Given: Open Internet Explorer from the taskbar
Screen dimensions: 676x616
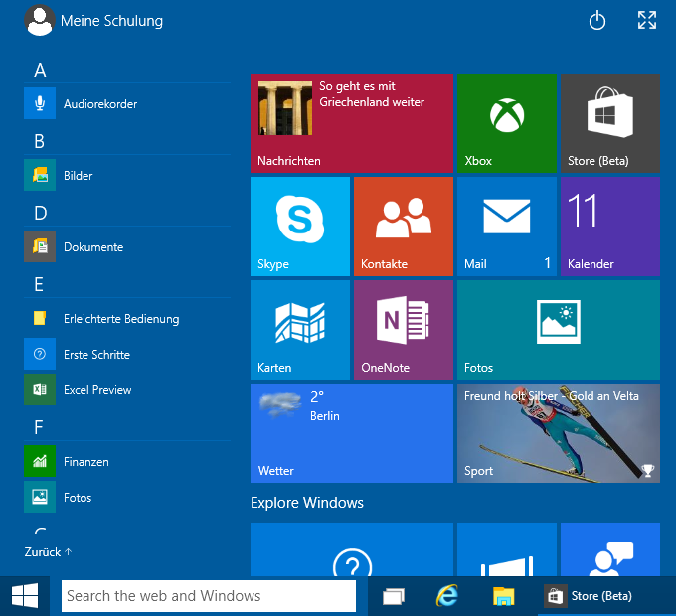Looking at the screenshot, I should point(448,596).
